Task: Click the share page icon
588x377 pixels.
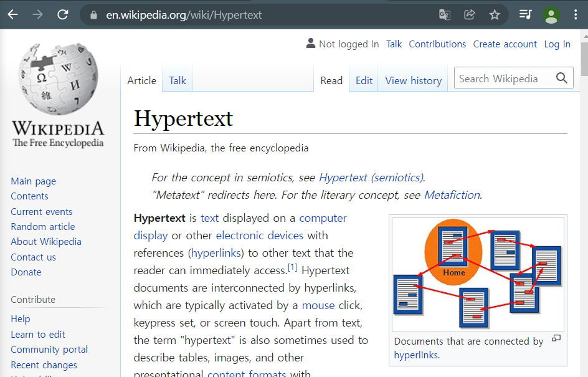Action: [470, 14]
